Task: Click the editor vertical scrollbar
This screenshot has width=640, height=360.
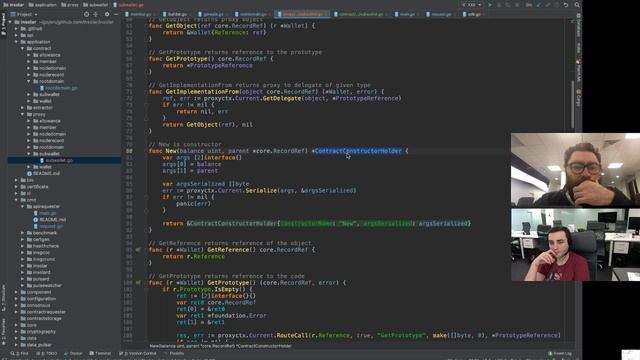Action: pos(573,104)
